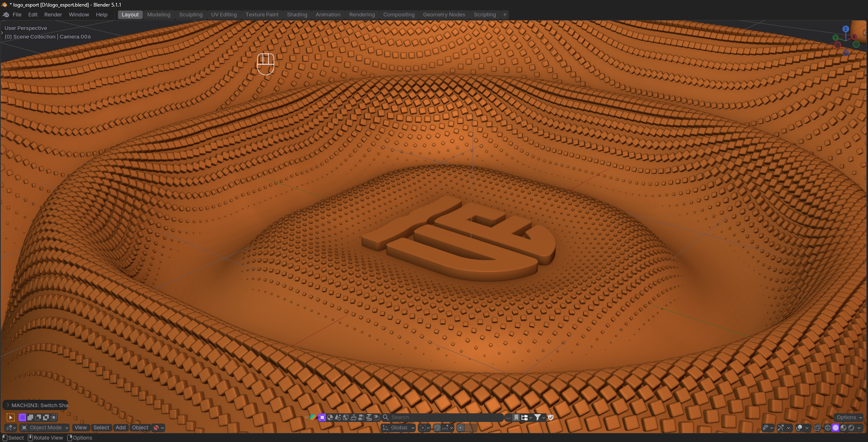Image resolution: width=868 pixels, height=442 pixels.
Task: Open the Options dropdown
Action: click(x=849, y=417)
